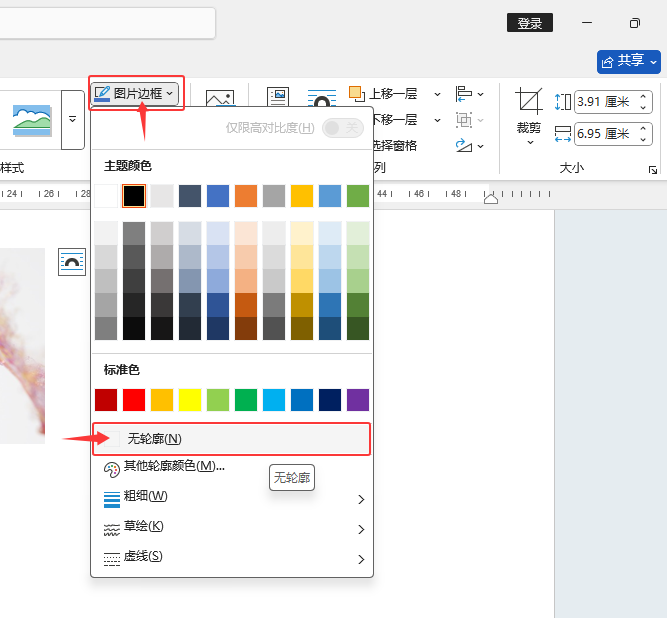Expand the picture styles gallery more button
This screenshot has width=667, height=618.
pos(72,120)
